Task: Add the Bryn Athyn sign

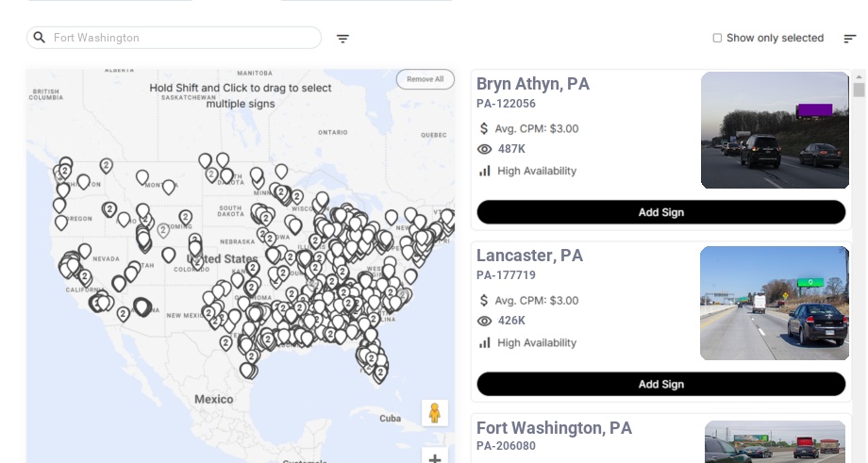Action: [x=660, y=212]
